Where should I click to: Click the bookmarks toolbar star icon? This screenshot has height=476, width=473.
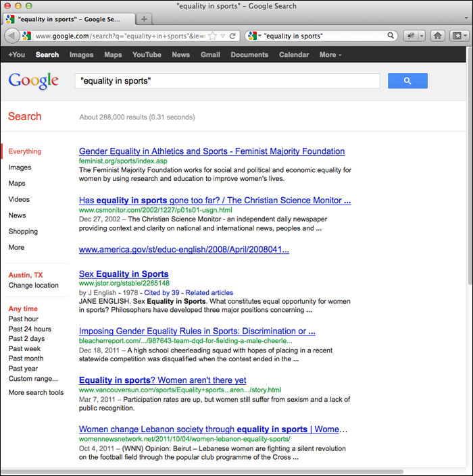(x=457, y=36)
